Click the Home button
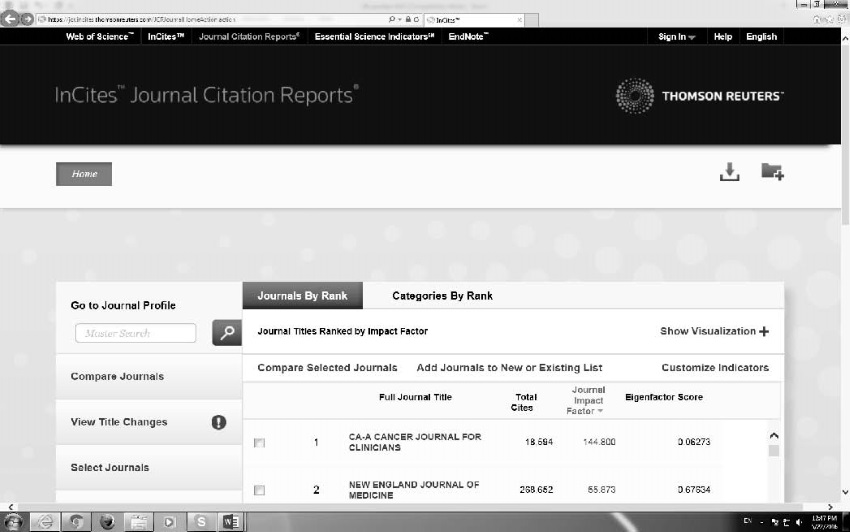The height and width of the screenshot is (532, 850). click(84, 174)
